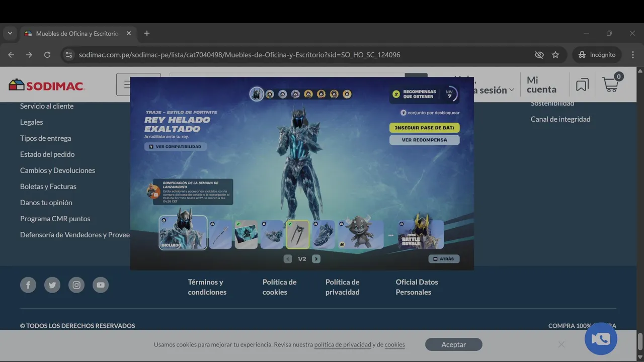Image resolution: width=644 pixels, height=362 pixels.
Task: Click the page vertical scrollbar thumb
Action: click(640, 341)
